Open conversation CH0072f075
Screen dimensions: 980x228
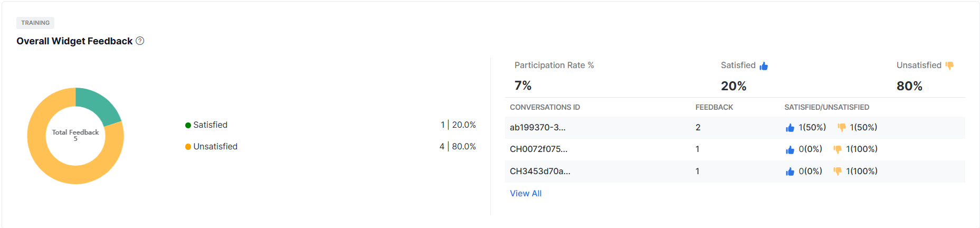(x=538, y=149)
